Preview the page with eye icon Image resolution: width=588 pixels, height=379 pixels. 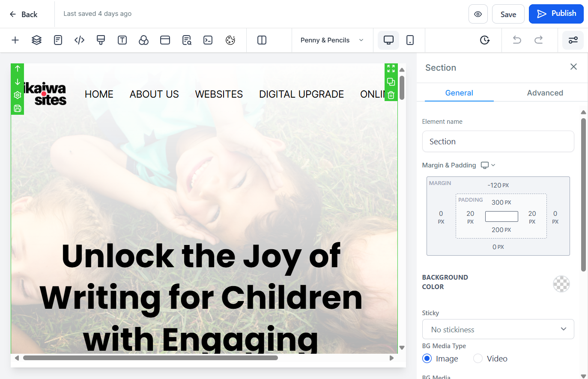478,14
